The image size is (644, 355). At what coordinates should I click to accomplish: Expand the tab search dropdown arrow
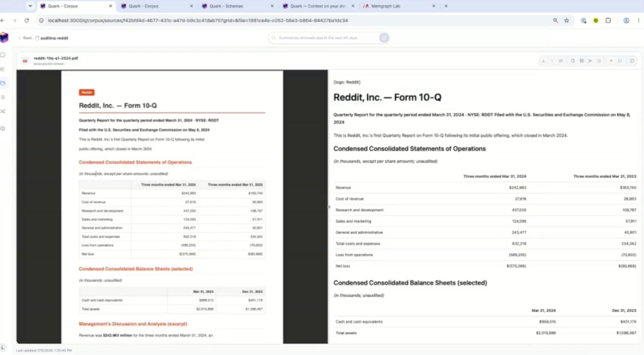30,6
